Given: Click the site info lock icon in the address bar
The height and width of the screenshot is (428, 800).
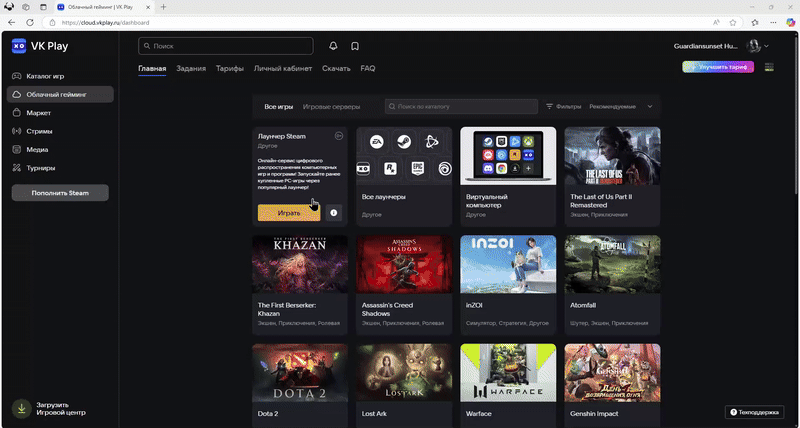Looking at the screenshot, I should pos(52,22).
